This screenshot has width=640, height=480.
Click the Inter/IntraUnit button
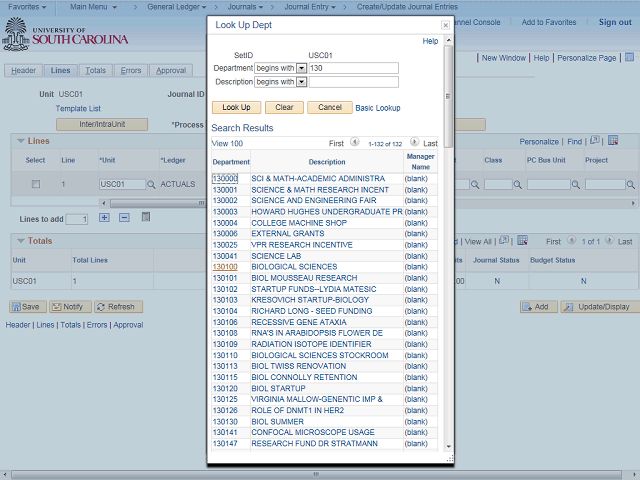(x=102, y=124)
